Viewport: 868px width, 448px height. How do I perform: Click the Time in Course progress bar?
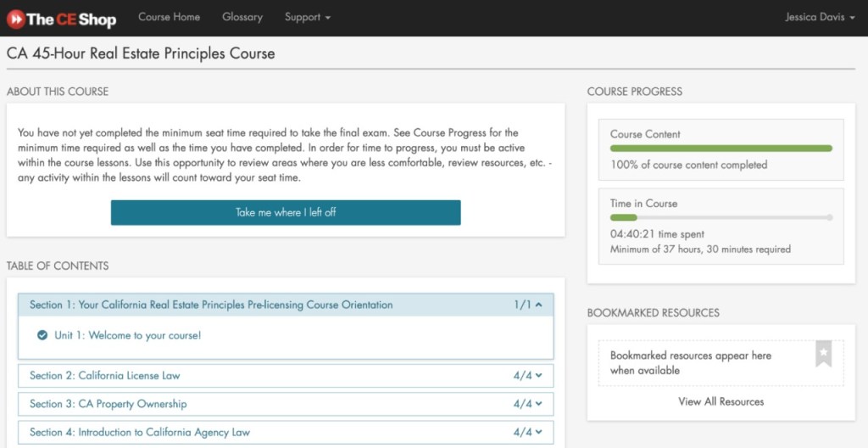pos(721,218)
